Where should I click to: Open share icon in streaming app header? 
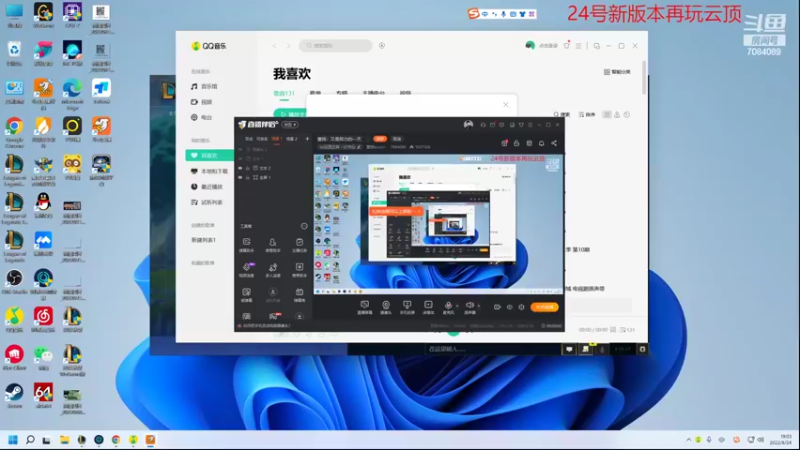click(x=554, y=143)
